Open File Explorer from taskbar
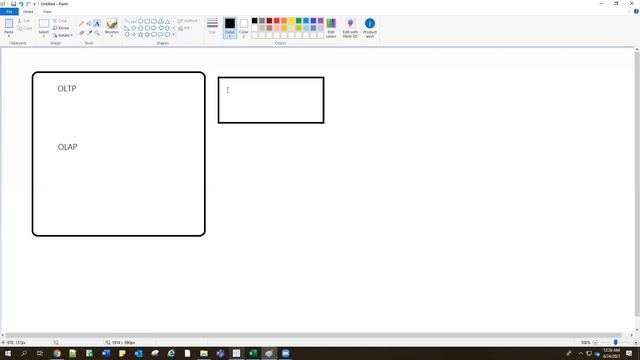 coord(204,353)
